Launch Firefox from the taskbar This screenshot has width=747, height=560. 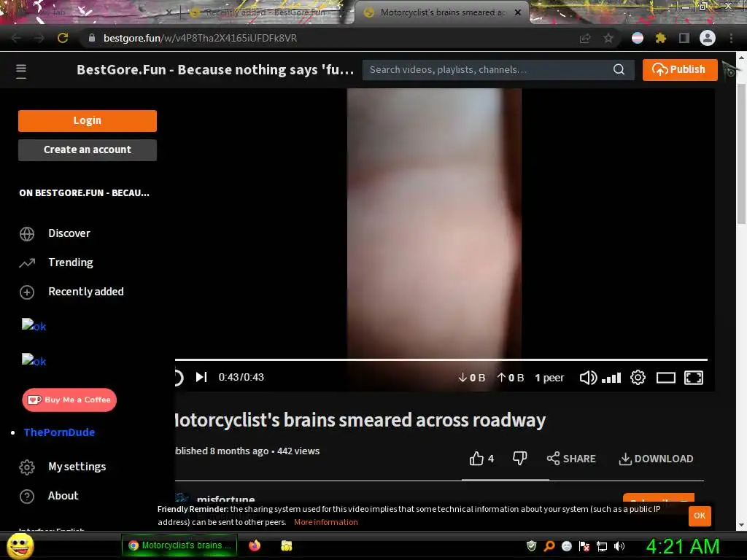pyautogui.click(x=255, y=545)
